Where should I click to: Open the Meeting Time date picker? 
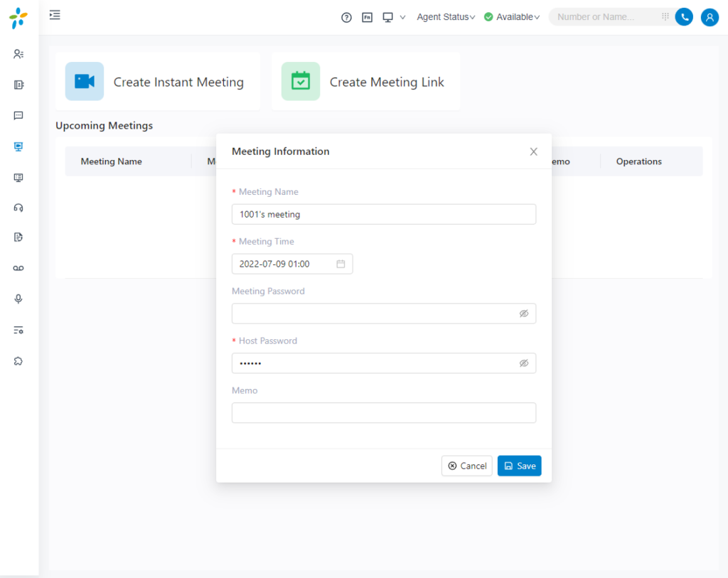point(291,264)
